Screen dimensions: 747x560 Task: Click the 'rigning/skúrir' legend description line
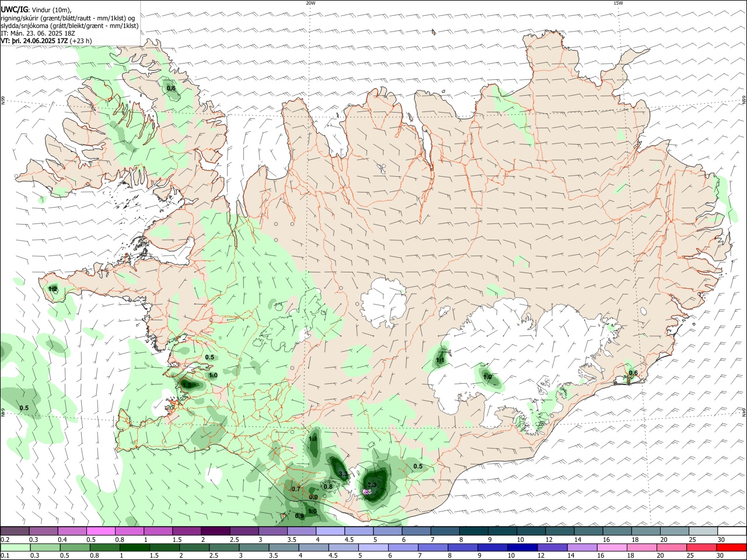click(x=68, y=17)
